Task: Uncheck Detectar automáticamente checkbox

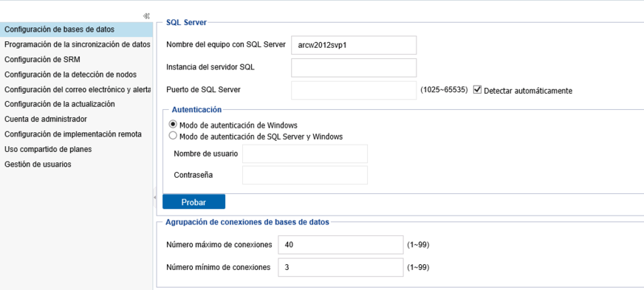Action: [477, 90]
